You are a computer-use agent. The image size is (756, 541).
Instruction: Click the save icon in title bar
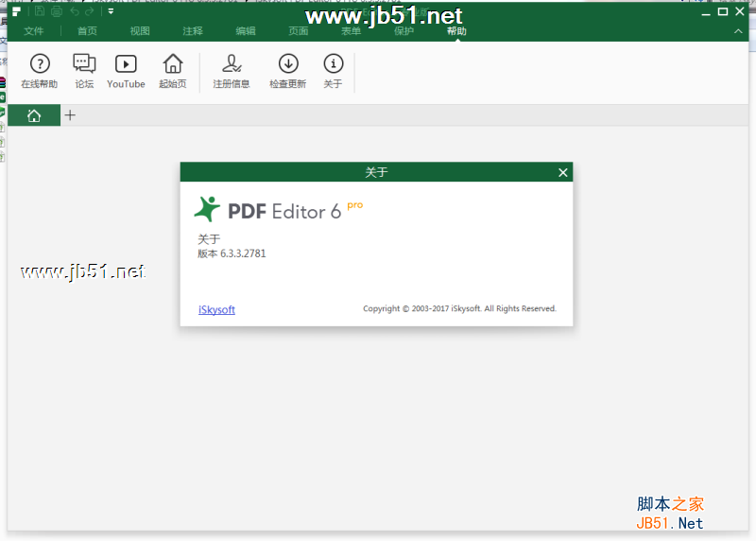coord(40,11)
